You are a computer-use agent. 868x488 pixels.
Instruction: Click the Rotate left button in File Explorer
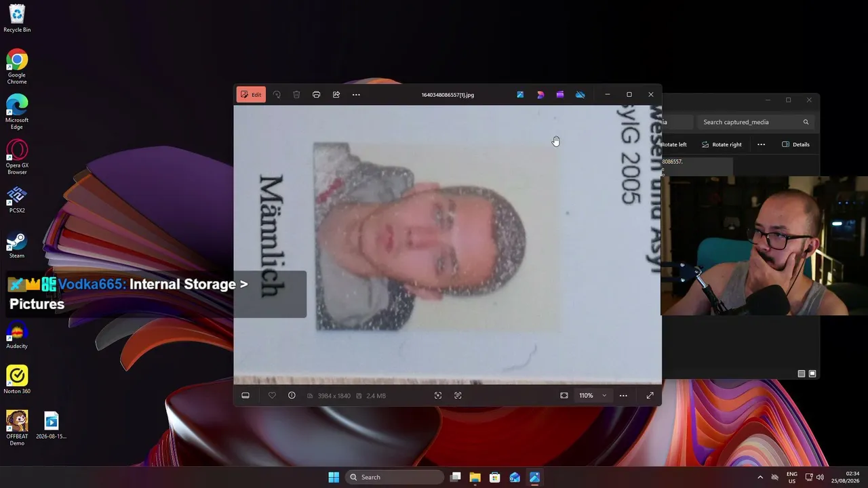[673, 144]
